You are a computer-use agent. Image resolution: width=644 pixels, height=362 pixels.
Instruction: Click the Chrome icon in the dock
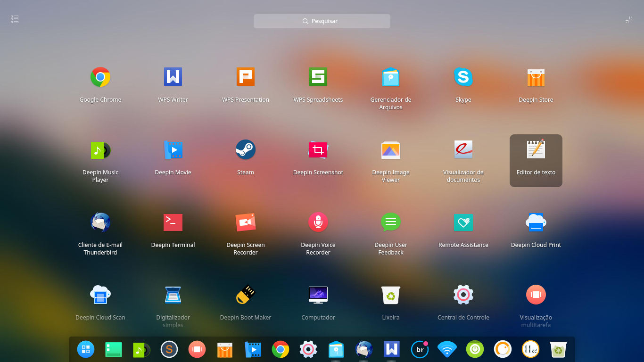click(281, 349)
